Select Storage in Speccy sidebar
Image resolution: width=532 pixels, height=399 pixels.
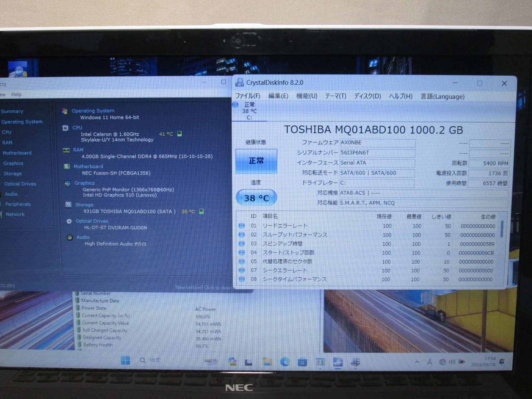coord(13,174)
